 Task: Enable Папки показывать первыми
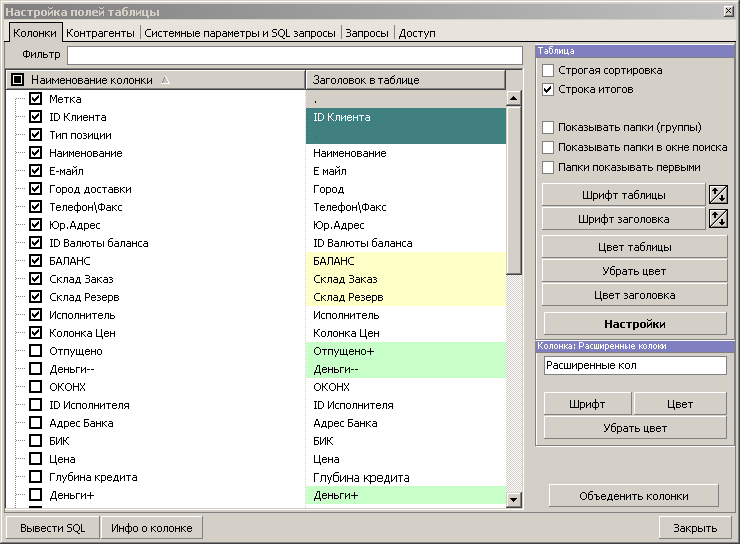[548, 167]
